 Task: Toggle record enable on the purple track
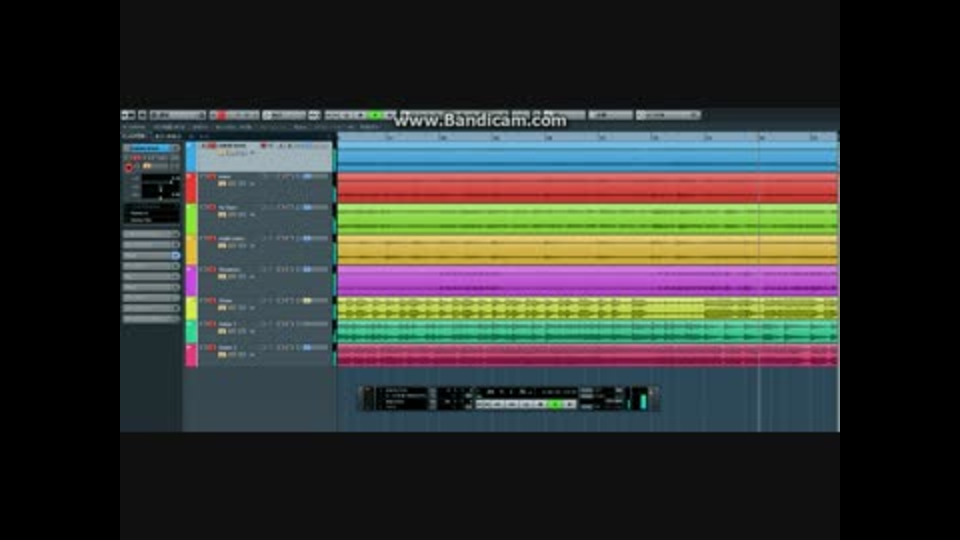click(212, 270)
